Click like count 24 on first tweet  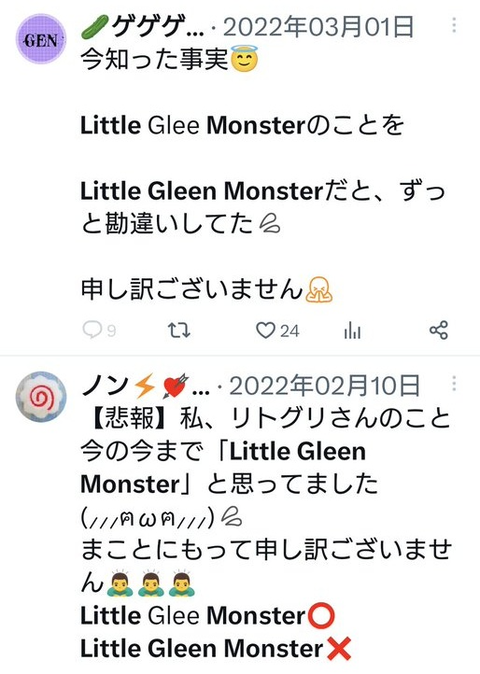point(290,331)
